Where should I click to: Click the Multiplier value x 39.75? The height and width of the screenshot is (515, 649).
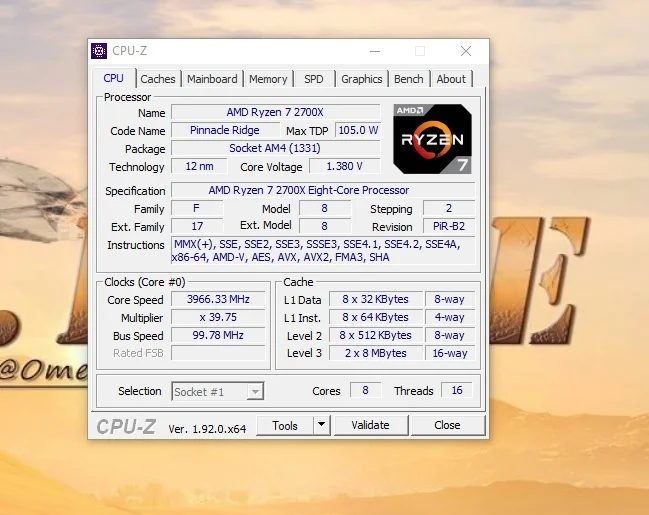pos(218,317)
